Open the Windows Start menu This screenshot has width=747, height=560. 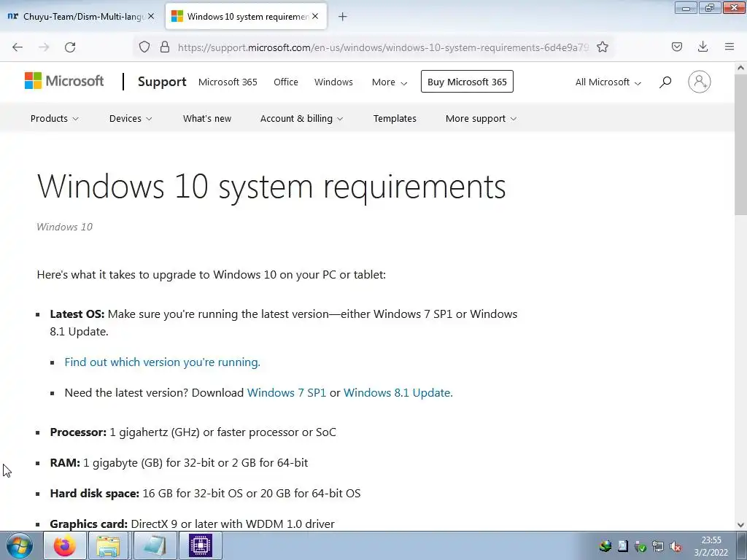click(x=20, y=545)
